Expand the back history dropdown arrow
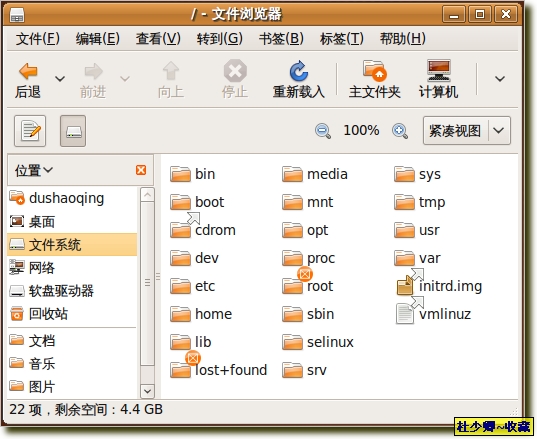This screenshot has width=537, height=439. (60, 79)
